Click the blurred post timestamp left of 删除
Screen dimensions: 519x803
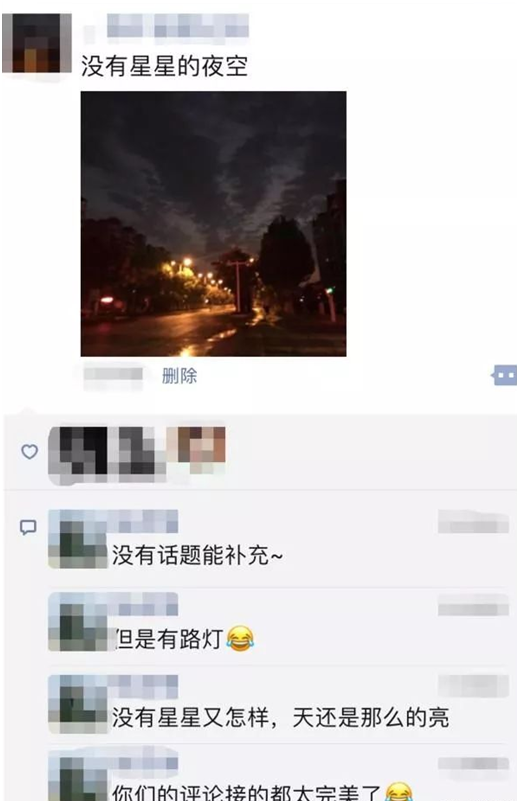pos(113,376)
